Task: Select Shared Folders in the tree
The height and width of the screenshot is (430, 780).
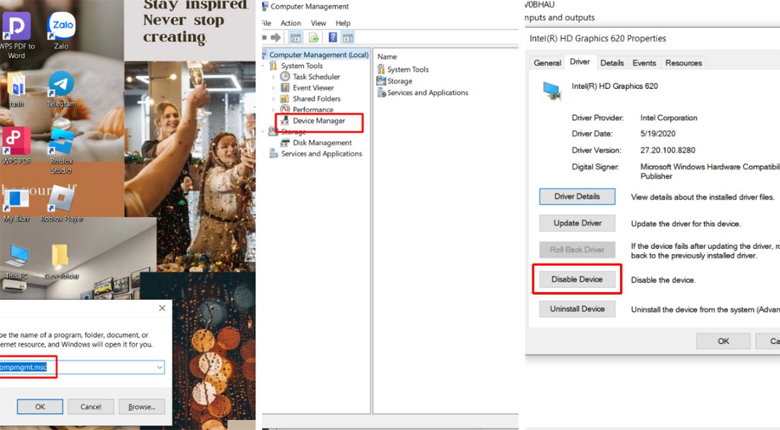Action: [316, 99]
